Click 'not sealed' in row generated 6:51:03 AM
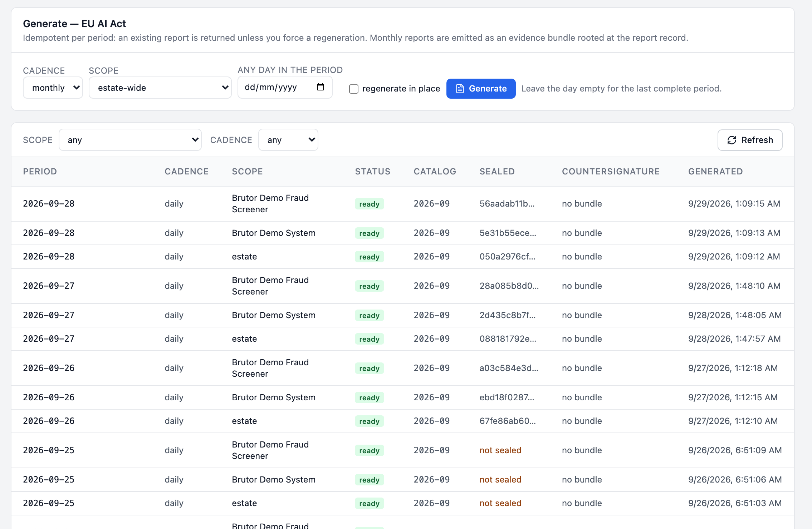812x529 pixels. point(500,503)
